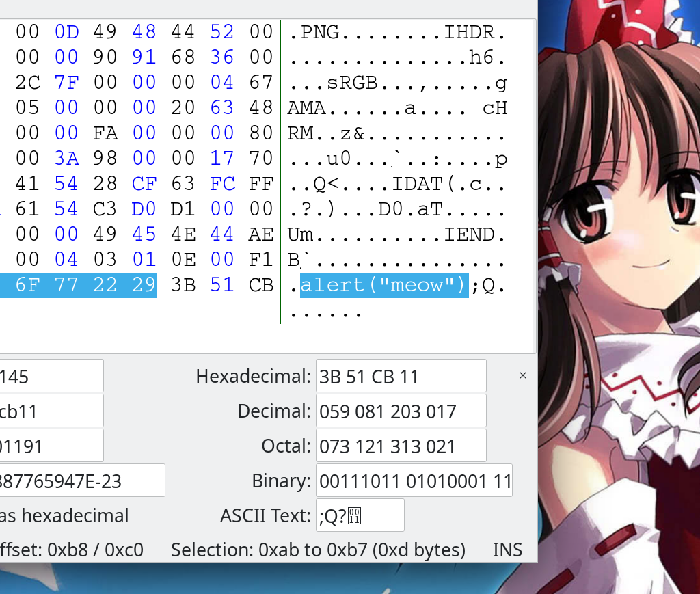
Task: Select hex byte 2C in the hex view
Action: (27, 83)
